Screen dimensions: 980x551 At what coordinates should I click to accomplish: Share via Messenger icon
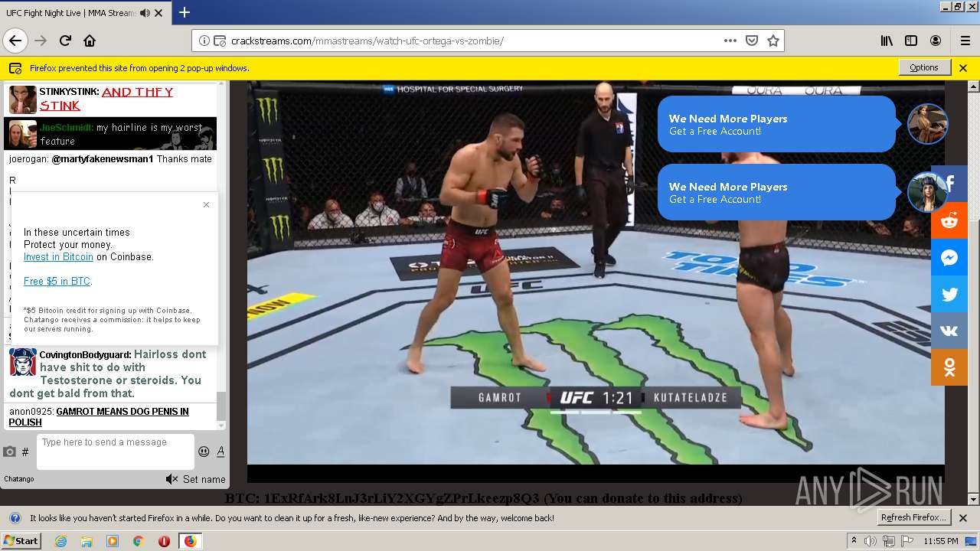tap(949, 257)
